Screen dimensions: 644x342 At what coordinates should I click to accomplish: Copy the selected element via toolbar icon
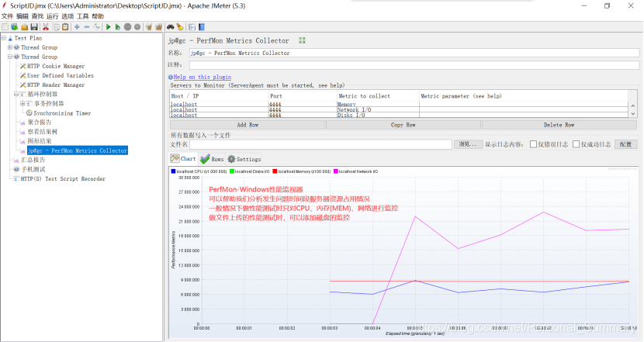tap(56, 27)
